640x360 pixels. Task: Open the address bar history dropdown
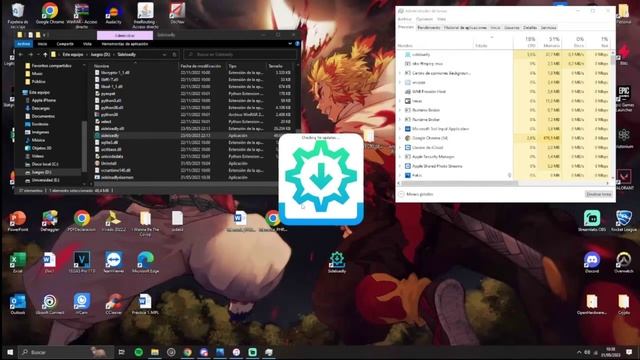164,54
